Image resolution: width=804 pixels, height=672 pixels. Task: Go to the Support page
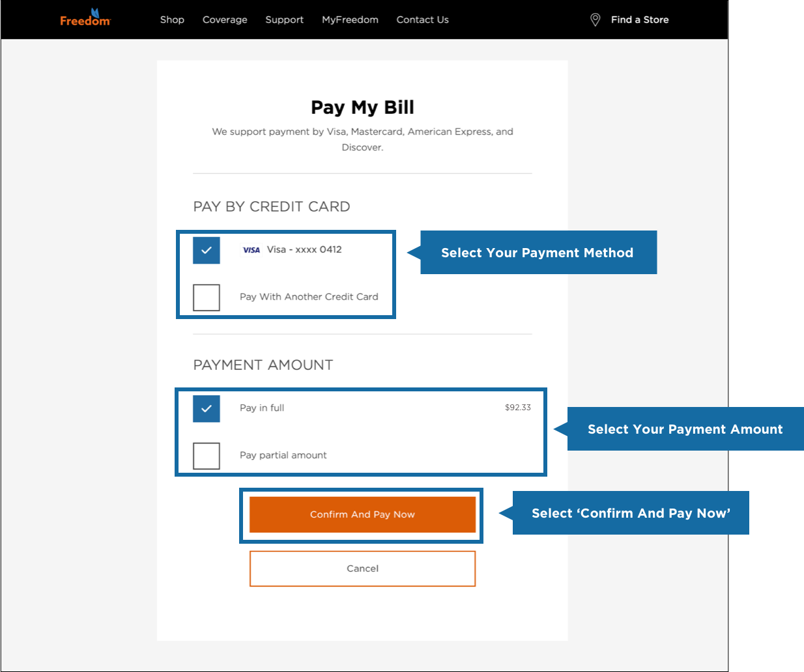point(284,20)
